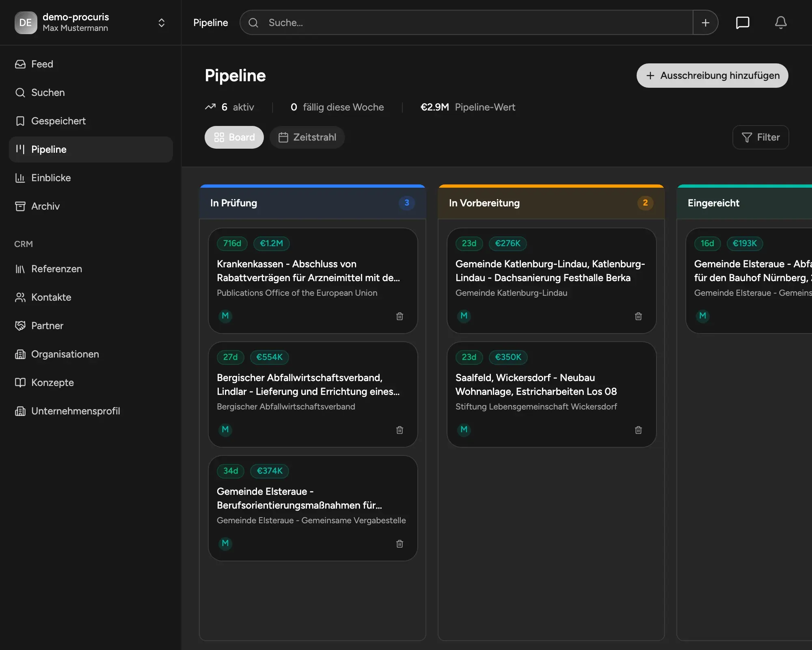Click the 716d deadline badge
812x650 pixels.
(232, 243)
